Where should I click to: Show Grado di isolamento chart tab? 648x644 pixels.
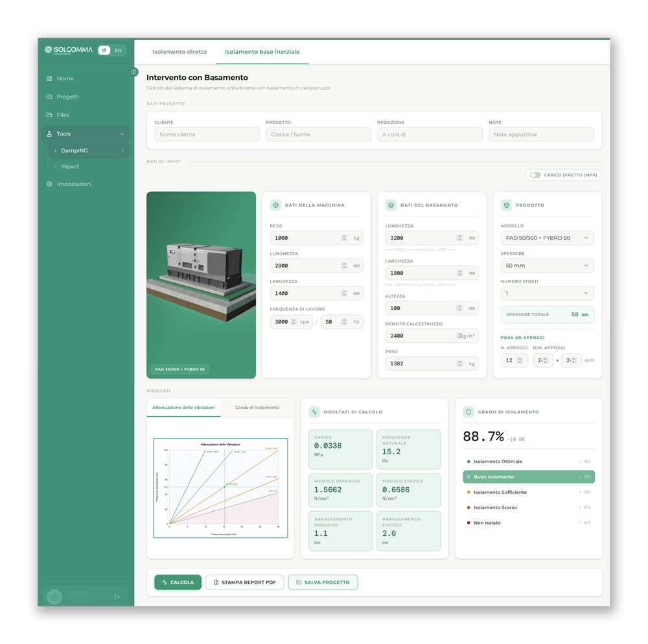257,408
